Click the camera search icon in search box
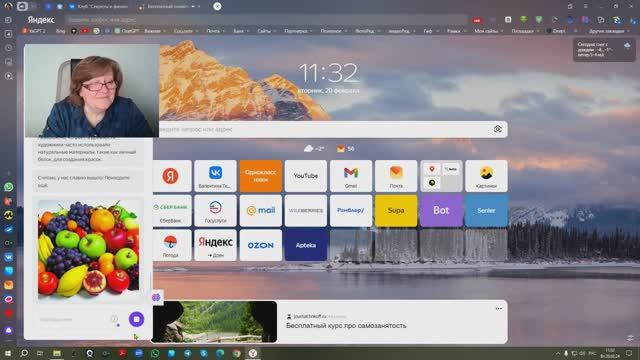This screenshot has width=640, height=360. click(x=498, y=129)
